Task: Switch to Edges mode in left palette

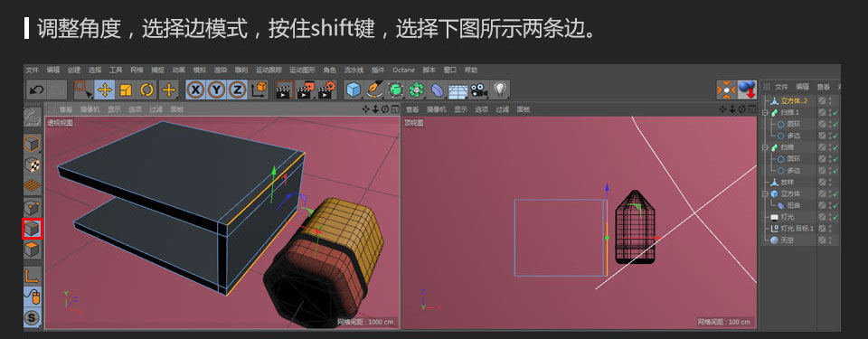Action: click(33, 229)
